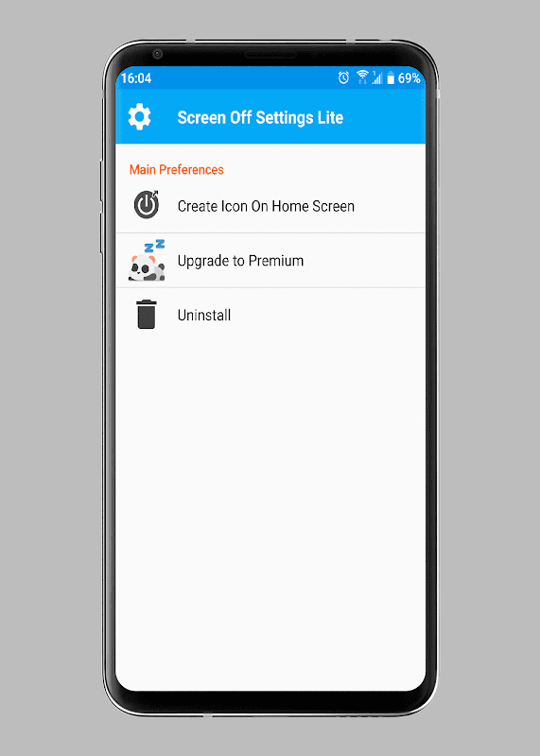Click the earpiece speaker at phone top
This screenshot has width=540, height=756.
(270, 55)
